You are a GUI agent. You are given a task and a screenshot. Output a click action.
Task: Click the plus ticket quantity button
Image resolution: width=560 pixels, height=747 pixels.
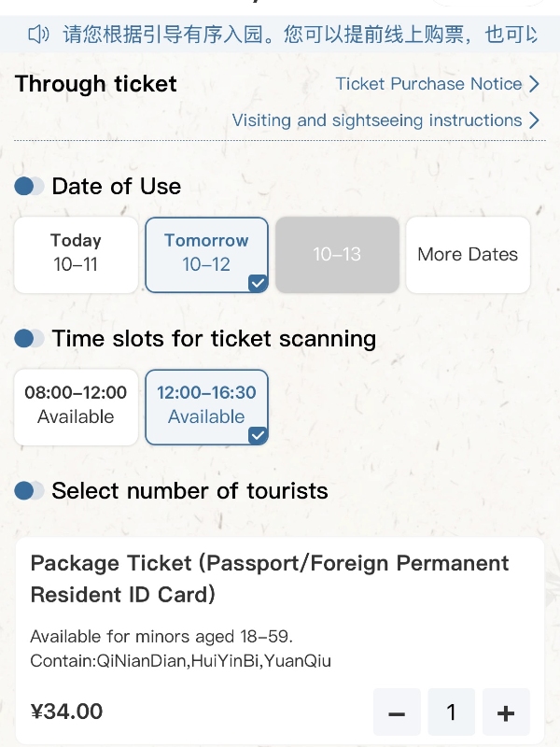[506, 713]
